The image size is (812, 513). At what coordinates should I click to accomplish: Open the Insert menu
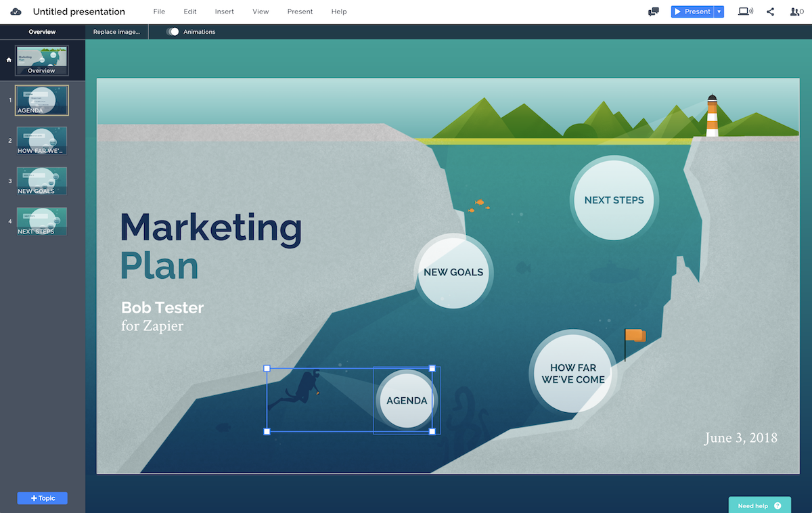224,12
